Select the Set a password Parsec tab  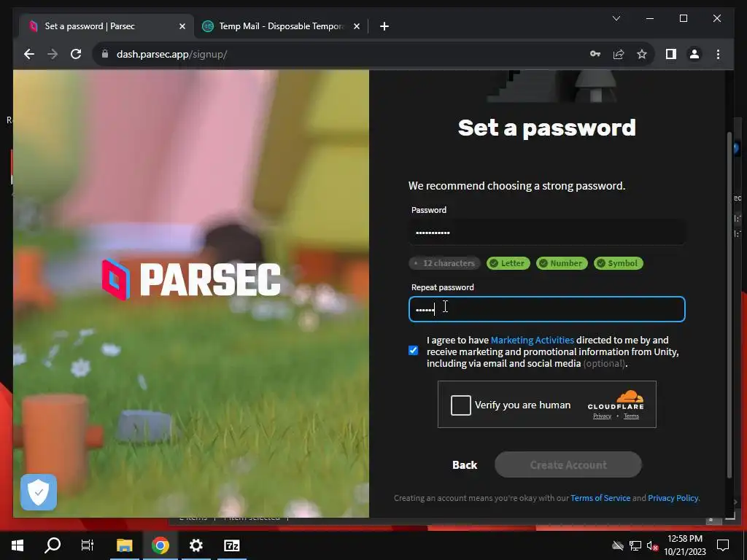click(107, 26)
